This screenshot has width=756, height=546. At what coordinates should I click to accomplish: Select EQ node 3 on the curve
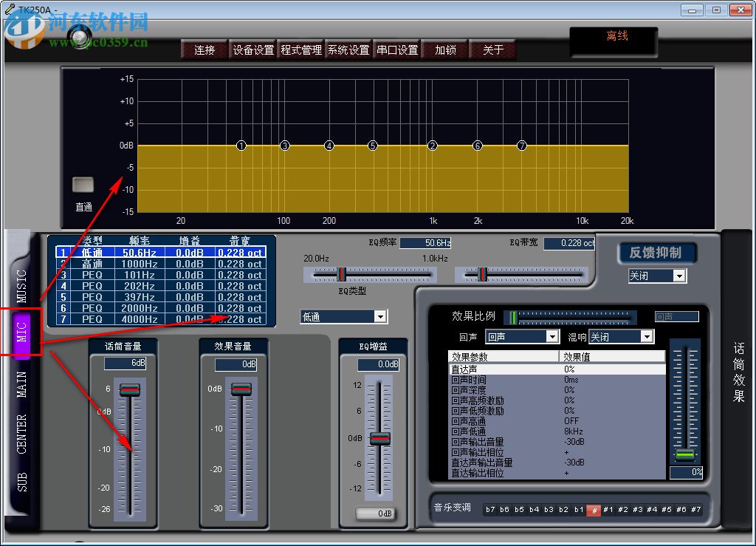(x=285, y=146)
